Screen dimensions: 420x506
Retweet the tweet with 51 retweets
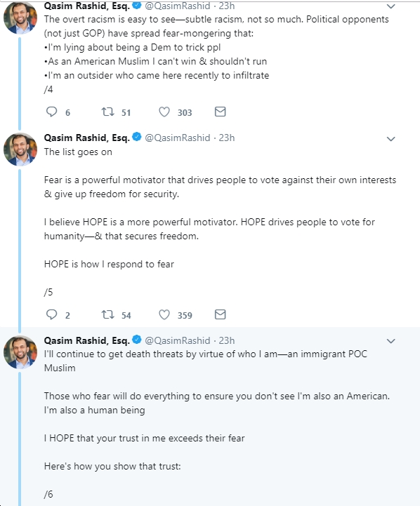click(x=107, y=112)
